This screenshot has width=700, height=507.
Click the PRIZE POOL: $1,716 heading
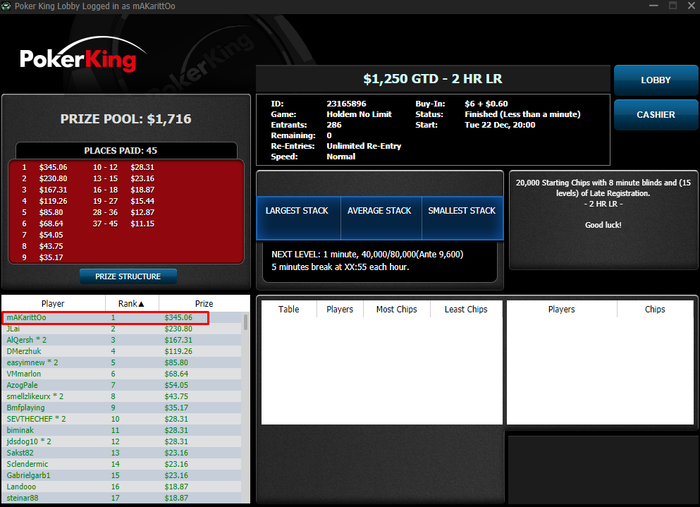(x=126, y=119)
